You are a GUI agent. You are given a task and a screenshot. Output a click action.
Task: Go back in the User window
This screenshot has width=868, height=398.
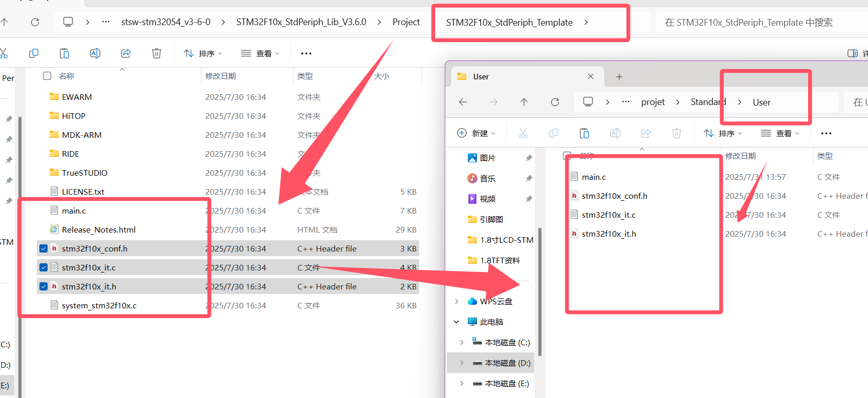tap(463, 102)
